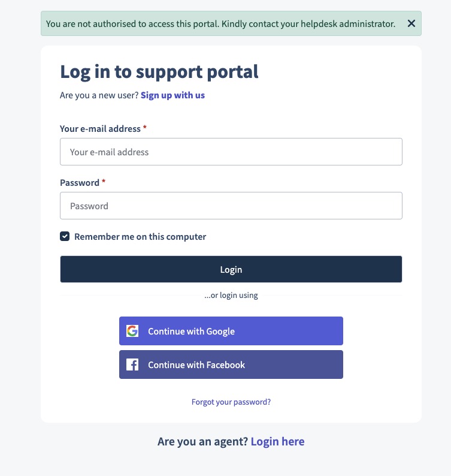Choose Continue with Facebook
The height and width of the screenshot is (476, 451).
coord(231,364)
